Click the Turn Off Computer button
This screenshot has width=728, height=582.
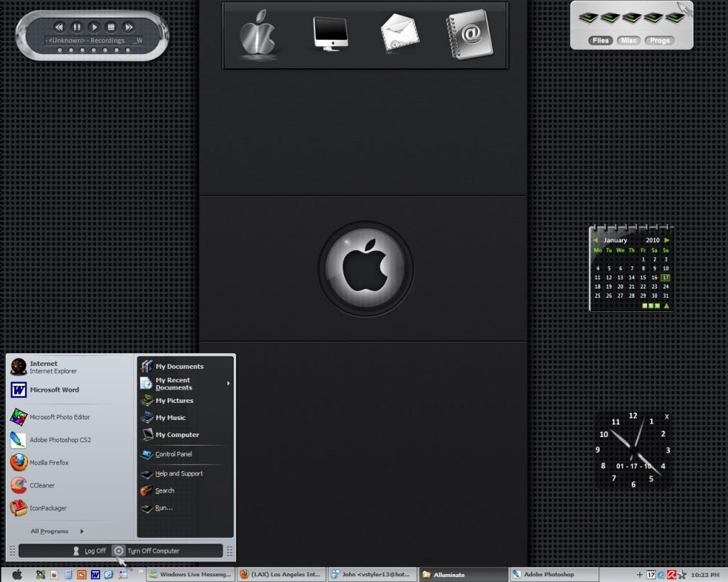click(146, 551)
